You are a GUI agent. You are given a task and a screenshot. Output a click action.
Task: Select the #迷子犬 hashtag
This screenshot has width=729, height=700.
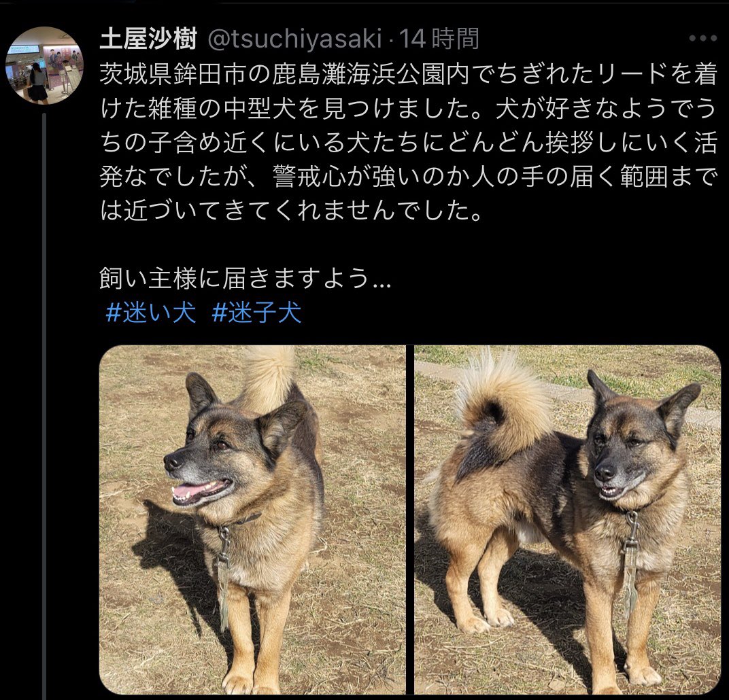[256, 312]
